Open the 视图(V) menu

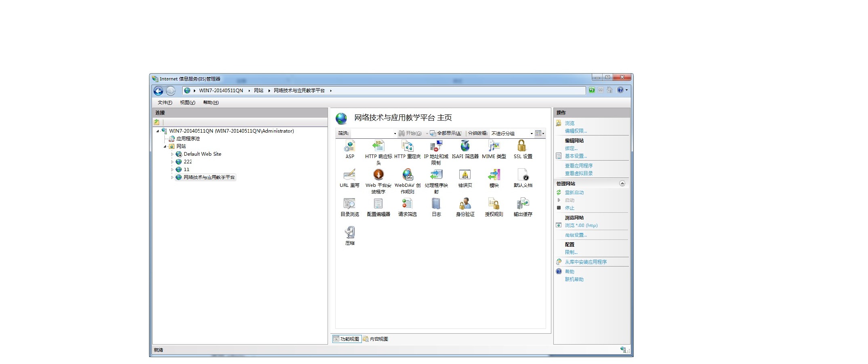click(187, 102)
